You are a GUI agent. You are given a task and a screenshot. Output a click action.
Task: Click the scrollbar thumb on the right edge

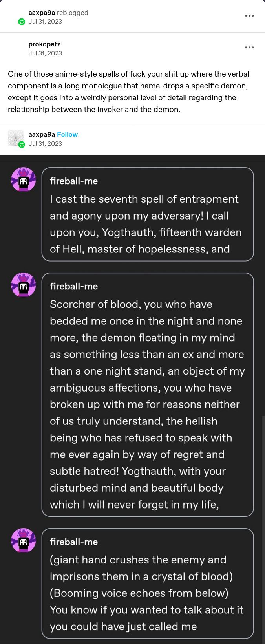(263, 529)
